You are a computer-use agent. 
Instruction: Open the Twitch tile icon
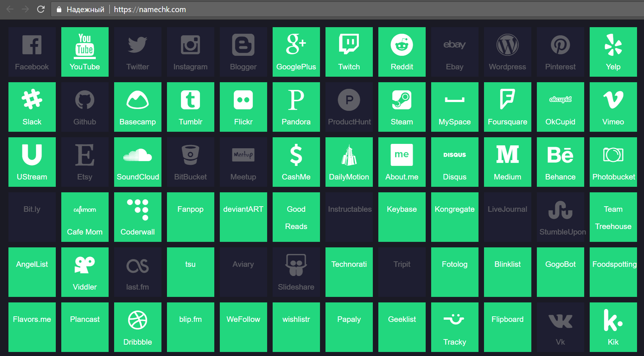(349, 45)
